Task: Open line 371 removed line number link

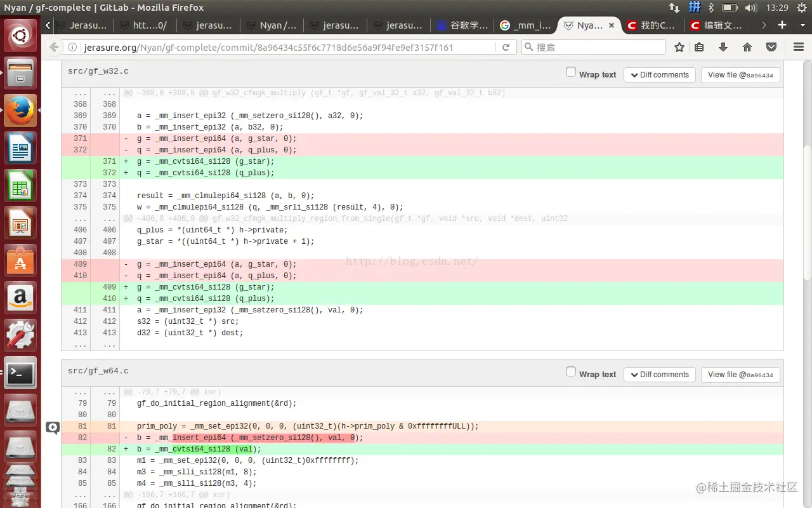Action: click(81, 138)
